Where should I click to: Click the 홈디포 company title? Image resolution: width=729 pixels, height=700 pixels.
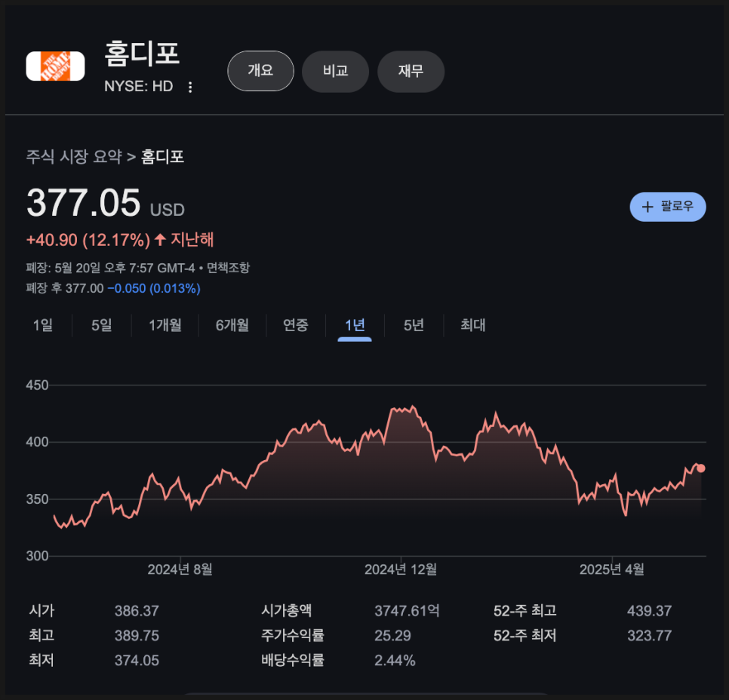142,54
